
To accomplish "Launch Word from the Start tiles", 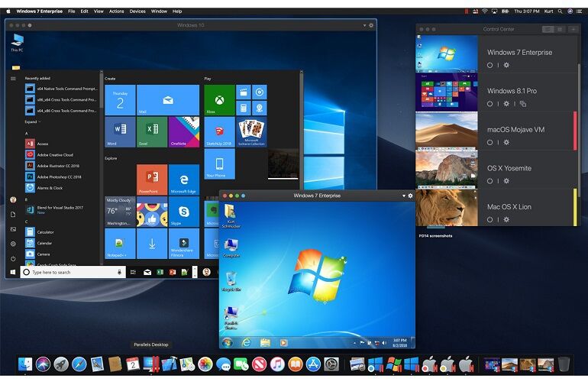I will (120, 131).
